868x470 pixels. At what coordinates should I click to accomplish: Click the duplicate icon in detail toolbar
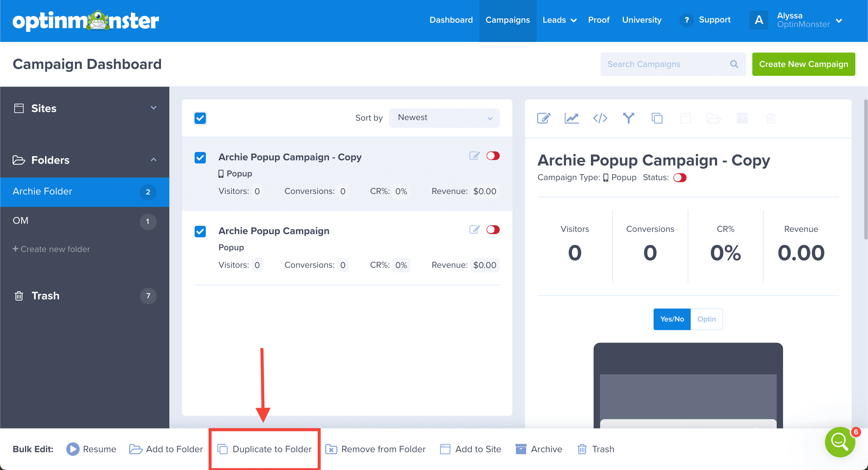[x=657, y=118]
